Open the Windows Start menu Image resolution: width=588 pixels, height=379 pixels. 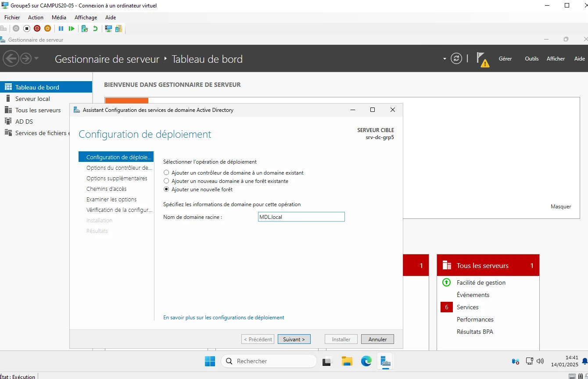(210, 361)
